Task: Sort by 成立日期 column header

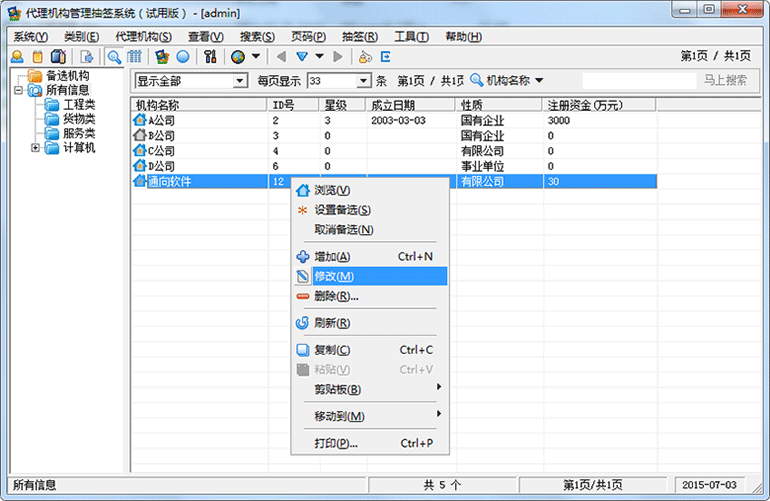Action: pyautogui.click(x=411, y=105)
